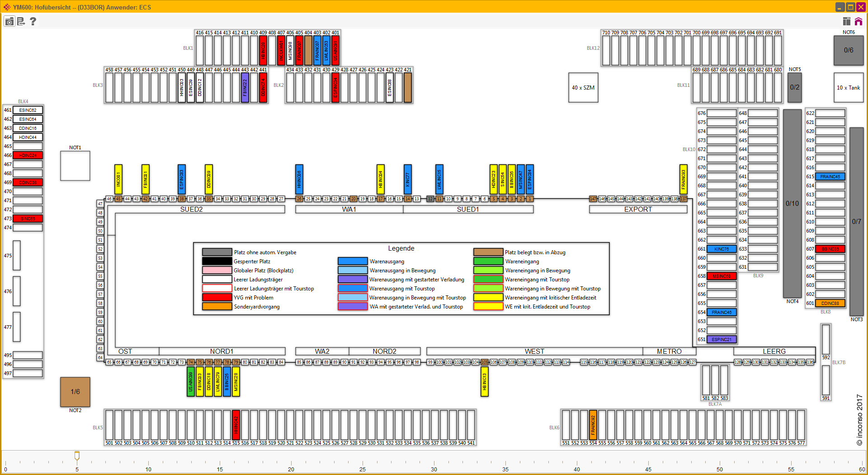Image resolution: width=868 pixels, height=475 pixels.
Task: Click blue trailer ESPINC83 at SUED2
Action: pos(182,180)
